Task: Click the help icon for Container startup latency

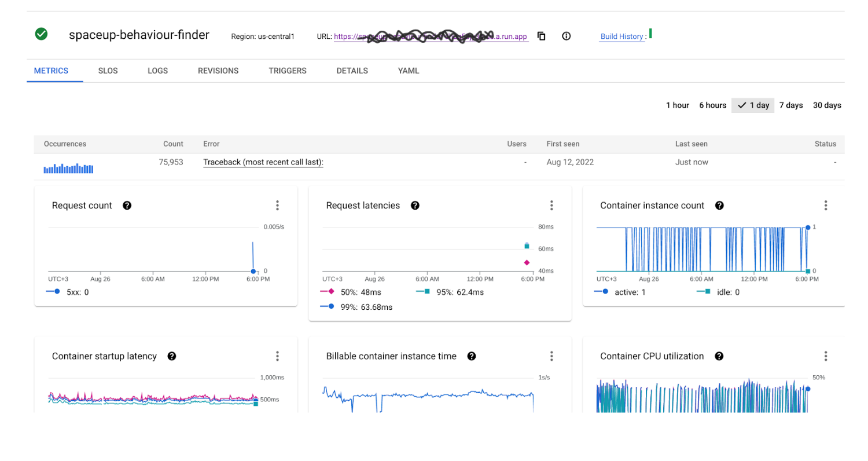Action: (172, 356)
